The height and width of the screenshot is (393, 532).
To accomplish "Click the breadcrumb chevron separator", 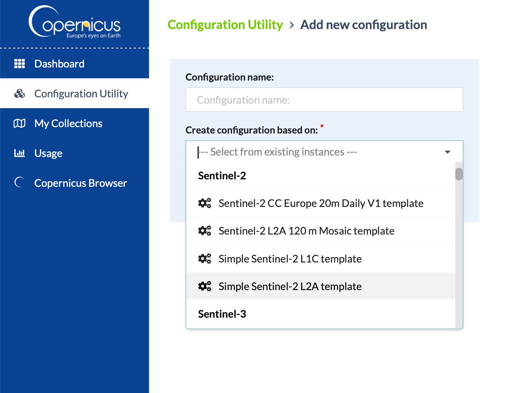I will (x=292, y=25).
